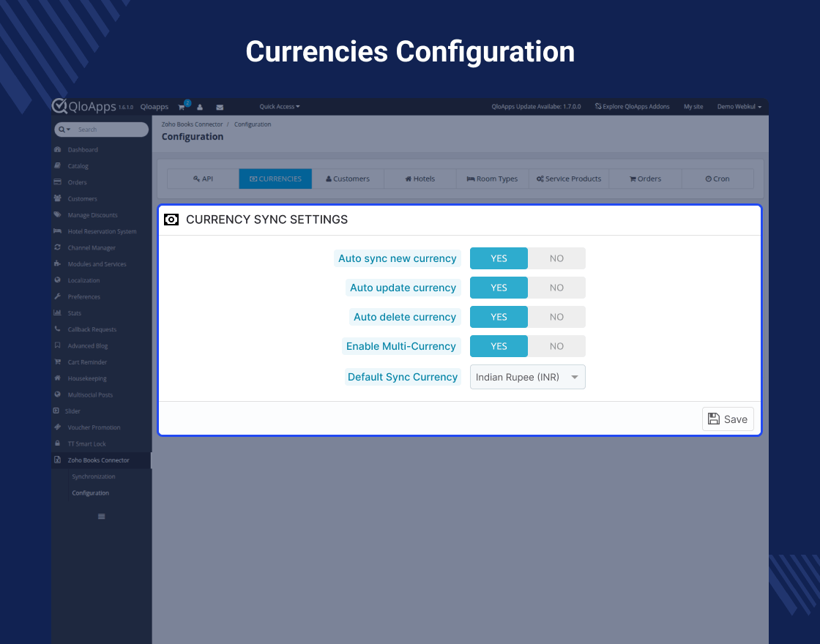Click the Modules and Services puzzle icon
Viewport: 820px width, 644px height.
click(58, 263)
